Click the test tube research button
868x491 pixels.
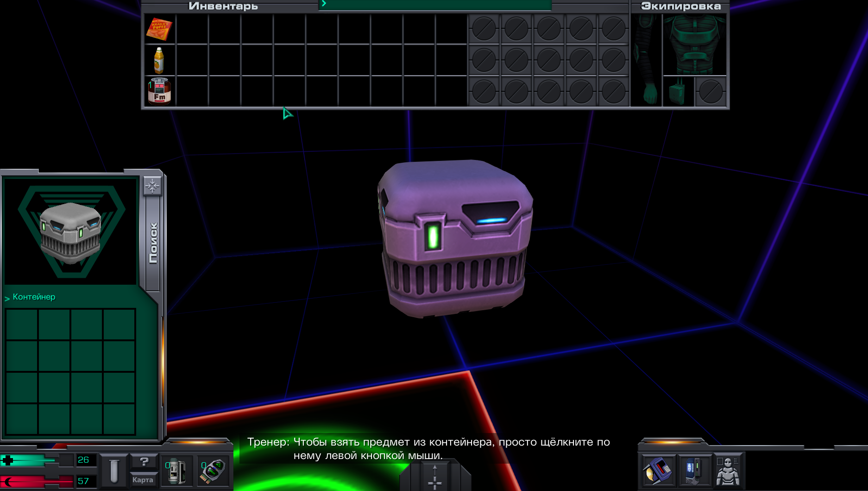114,471
